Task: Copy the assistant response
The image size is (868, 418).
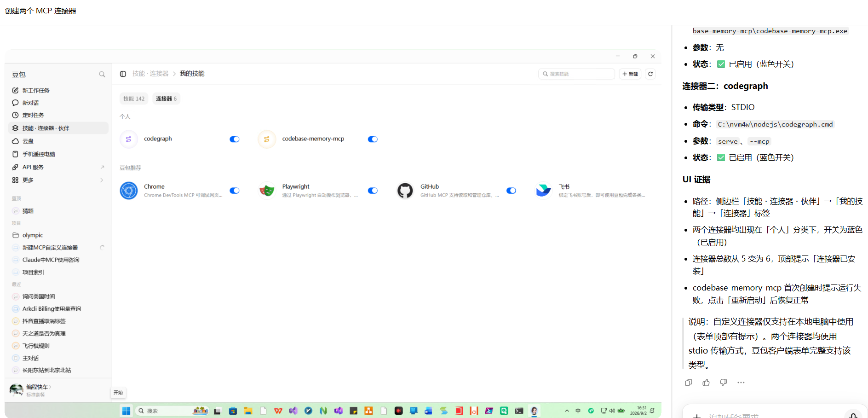Action: pyautogui.click(x=689, y=383)
